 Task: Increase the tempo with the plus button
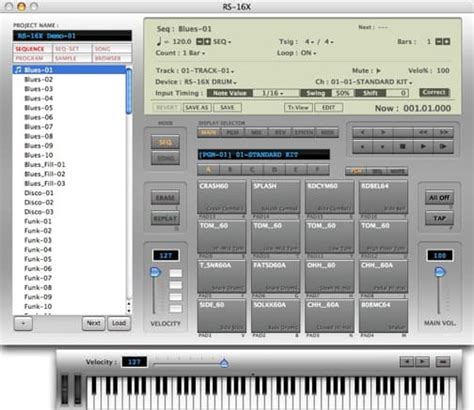207,42
